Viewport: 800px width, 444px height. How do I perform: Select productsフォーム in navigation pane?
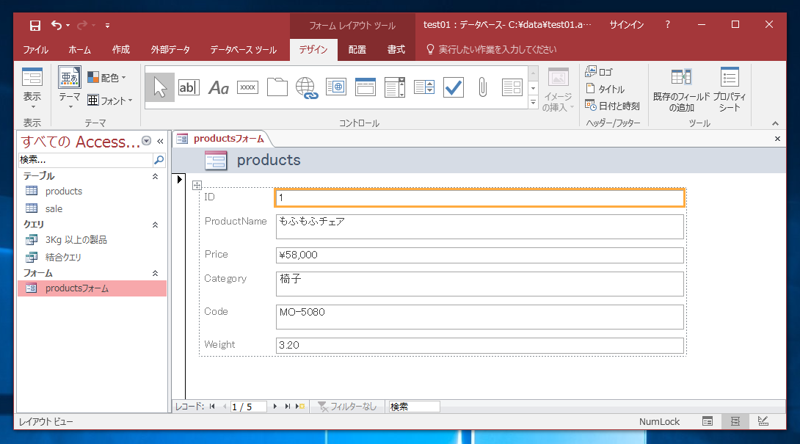point(92,288)
